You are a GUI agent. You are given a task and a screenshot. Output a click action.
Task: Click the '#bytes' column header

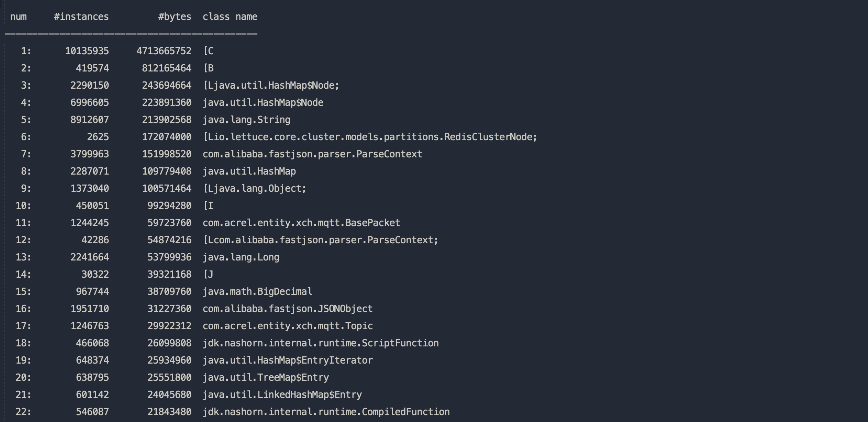(x=175, y=17)
